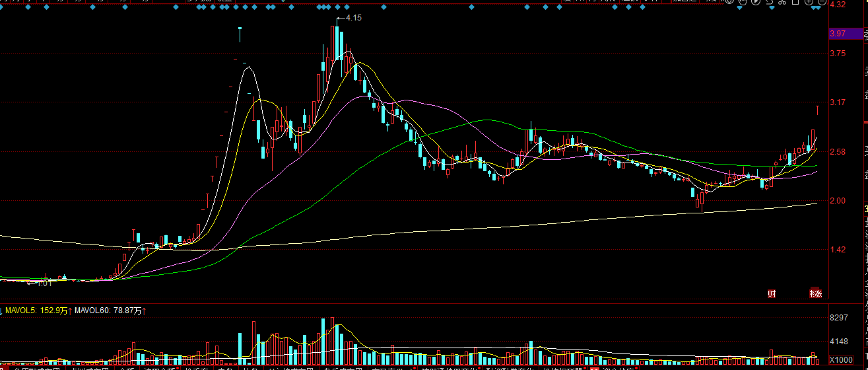Image resolution: width=868 pixels, height=370 pixels.
Task: Select the MAVOL5 indicator value label
Action: [x=38, y=310]
